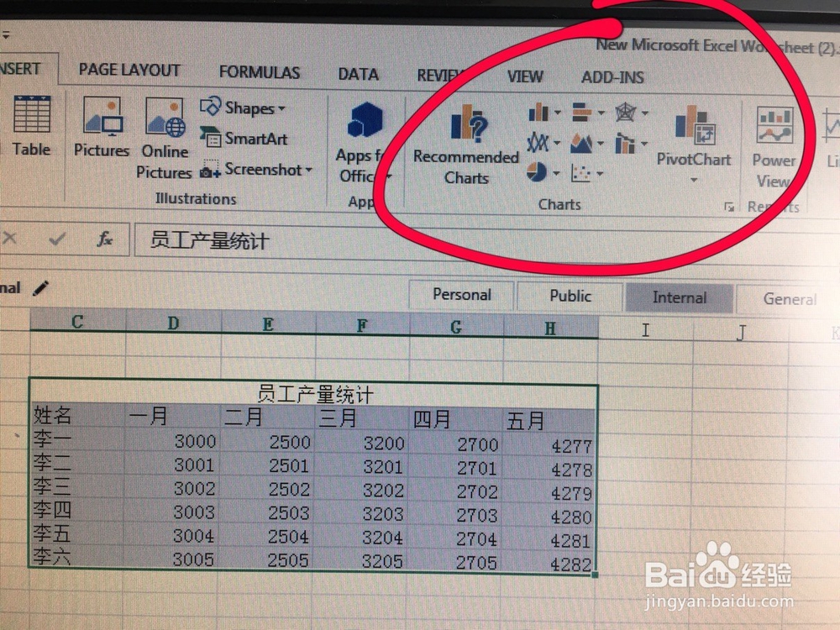Screen dimensions: 840x630
Task: Insert a bar chart
Action: [x=582, y=113]
